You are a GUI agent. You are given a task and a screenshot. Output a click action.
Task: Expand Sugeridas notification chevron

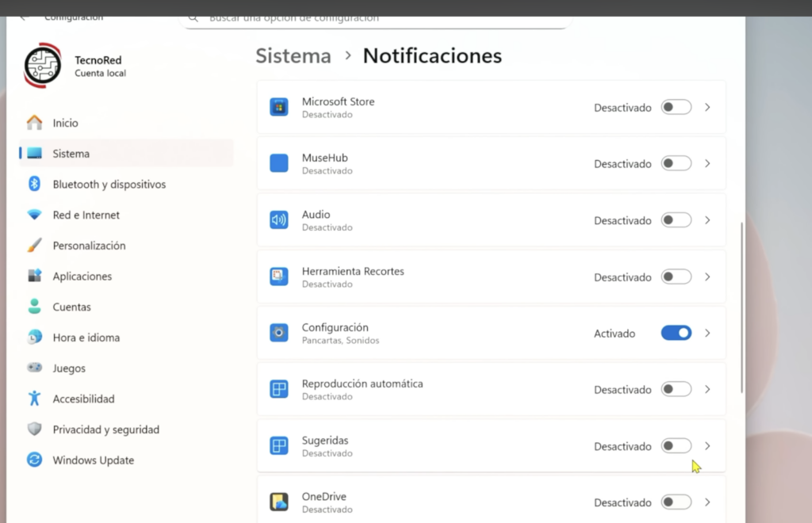[707, 445]
